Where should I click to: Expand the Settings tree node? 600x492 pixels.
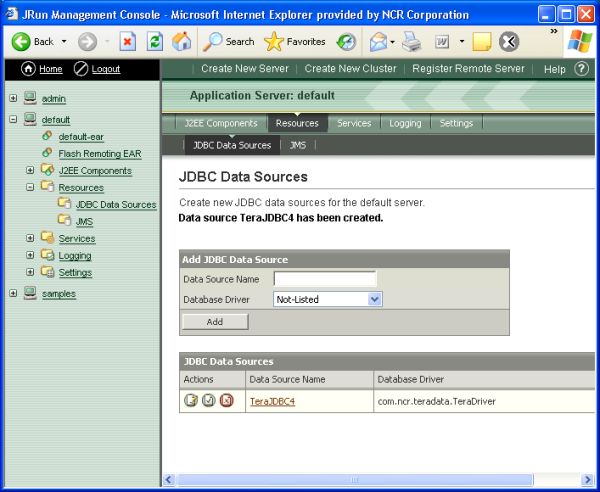(x=30, y=272)
